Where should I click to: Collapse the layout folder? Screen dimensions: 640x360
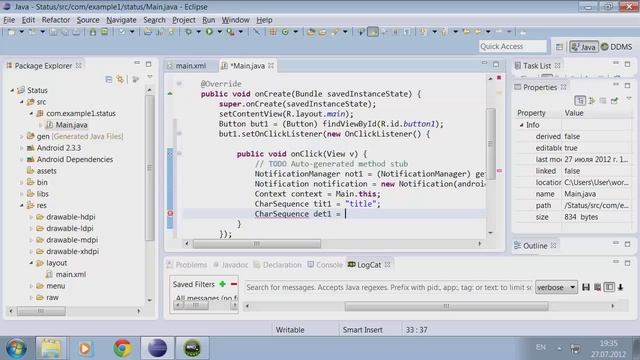pos(31,263)
